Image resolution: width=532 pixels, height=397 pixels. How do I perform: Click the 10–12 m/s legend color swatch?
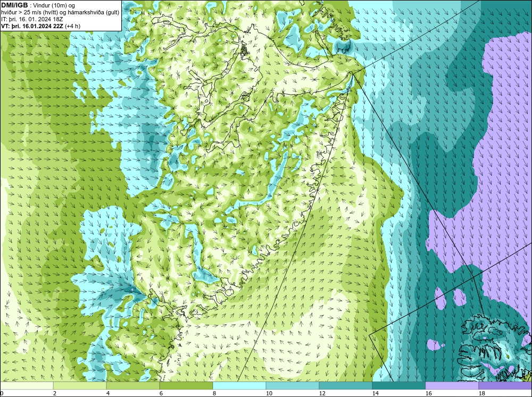(x=293, y=385)
